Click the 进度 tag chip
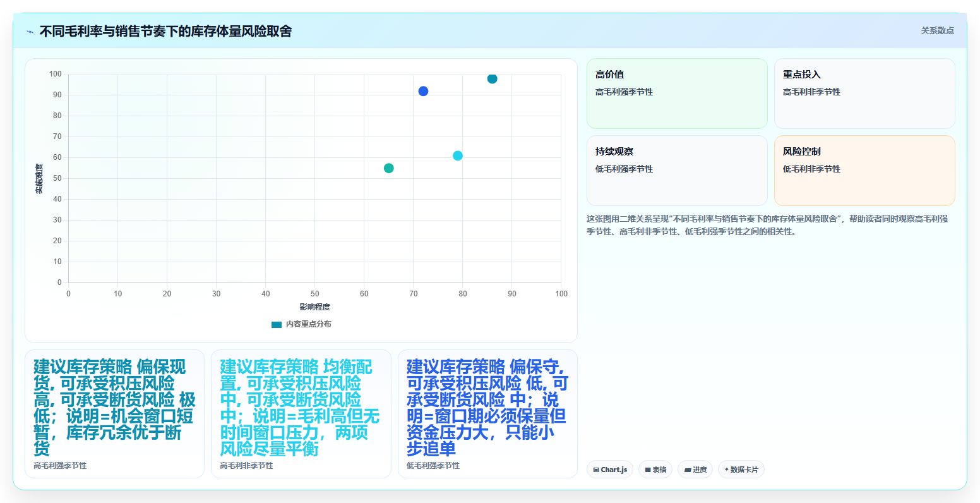 (695, 470)
